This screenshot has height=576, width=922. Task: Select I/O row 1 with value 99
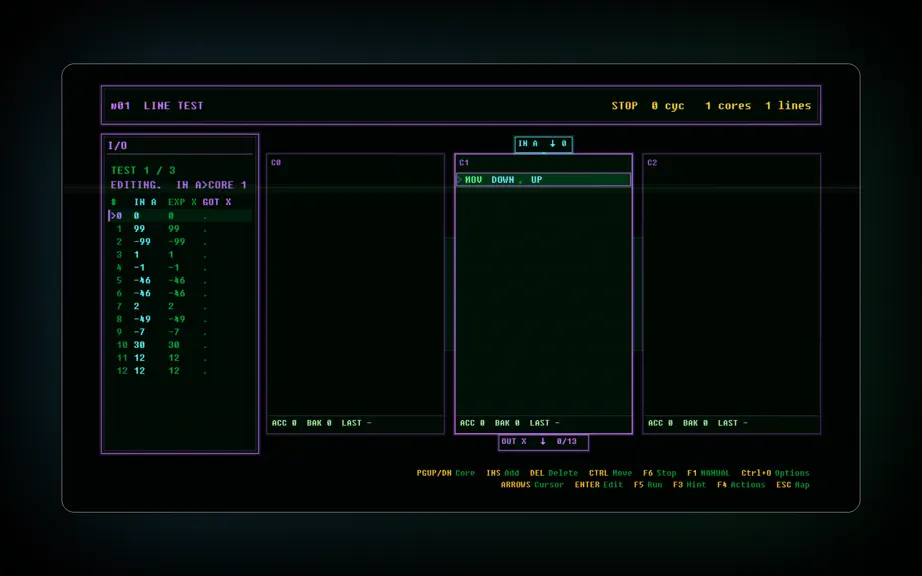[180, 229]
